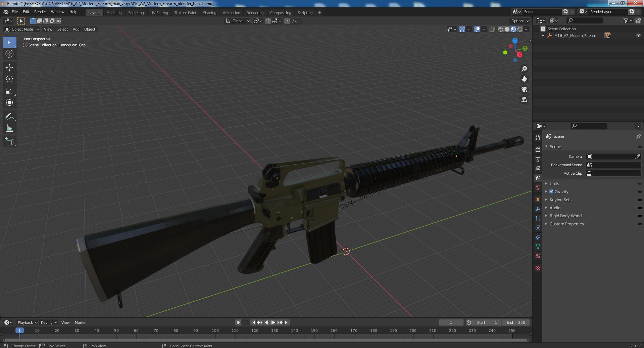Toggle X-ray mode
This screenshot has height=348, width=644.
492,29
